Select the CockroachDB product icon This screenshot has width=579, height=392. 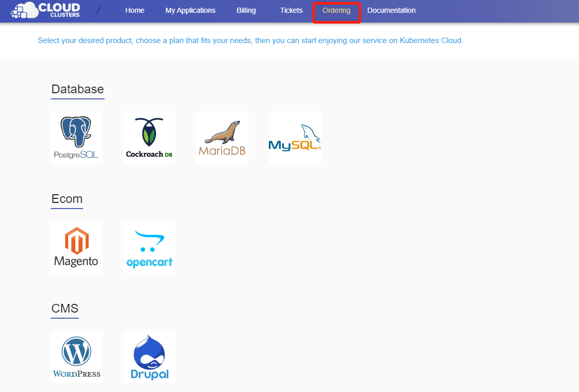pos(149,137)
